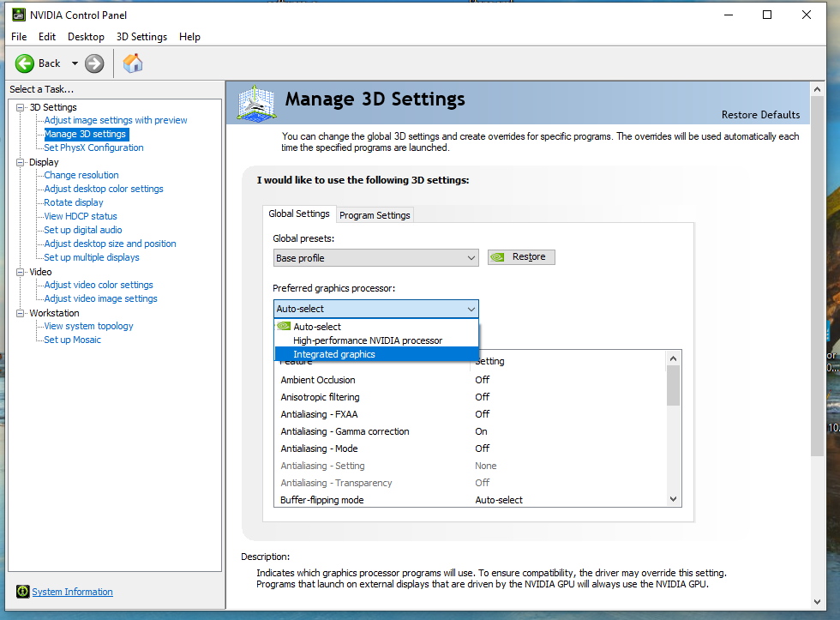Open the Global presets dropdown

point(375,258)
